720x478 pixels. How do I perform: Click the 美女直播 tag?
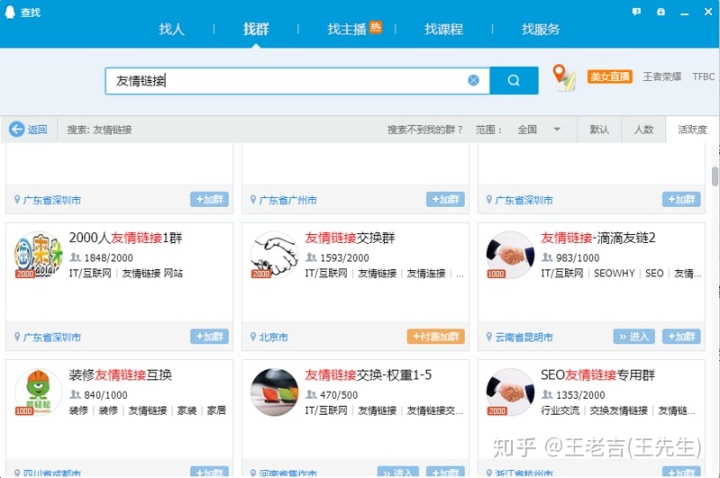tap(609, 76)
